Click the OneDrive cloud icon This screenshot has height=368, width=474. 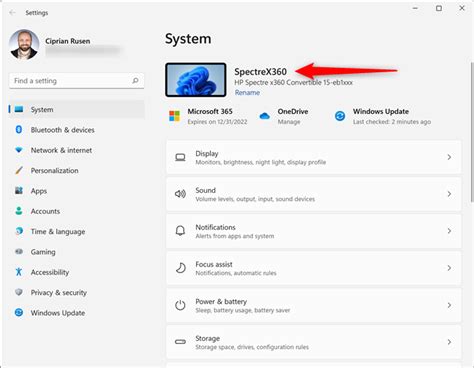point(265,116)
